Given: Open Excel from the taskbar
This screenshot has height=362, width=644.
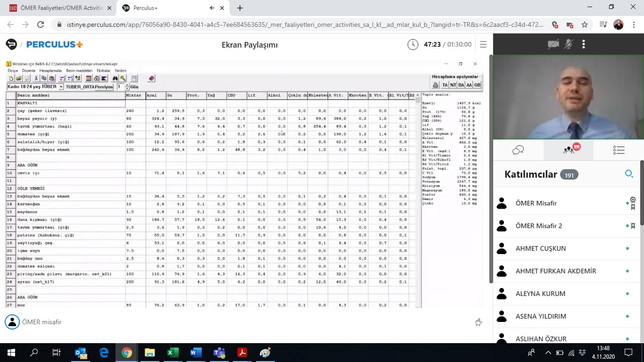Looking at the screenshot, I should coord(173,353).
